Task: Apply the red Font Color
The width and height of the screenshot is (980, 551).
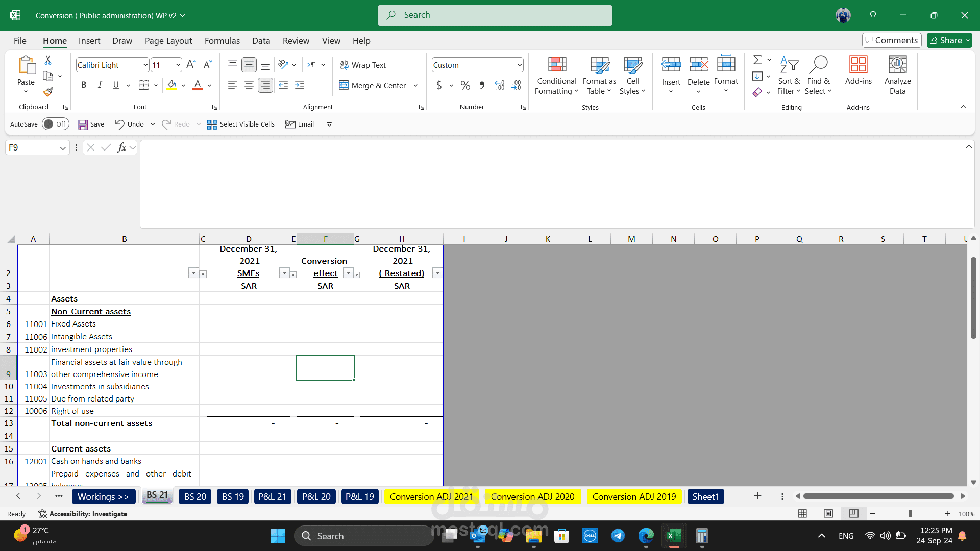Action: (198, 85)
